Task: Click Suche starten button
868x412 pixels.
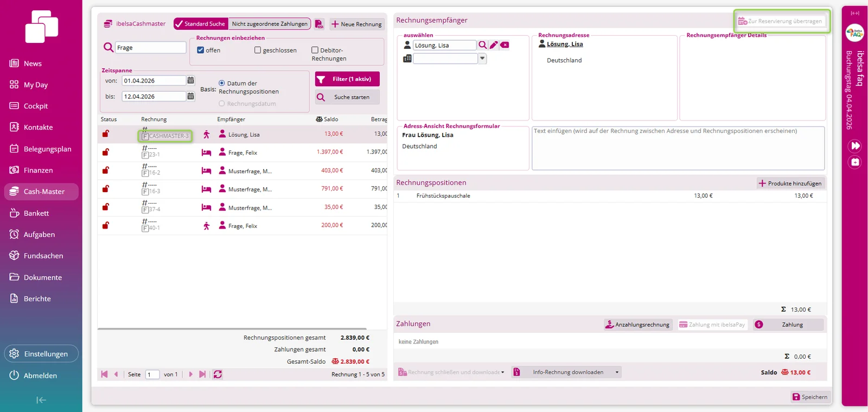Action: [x=347, y=97]
